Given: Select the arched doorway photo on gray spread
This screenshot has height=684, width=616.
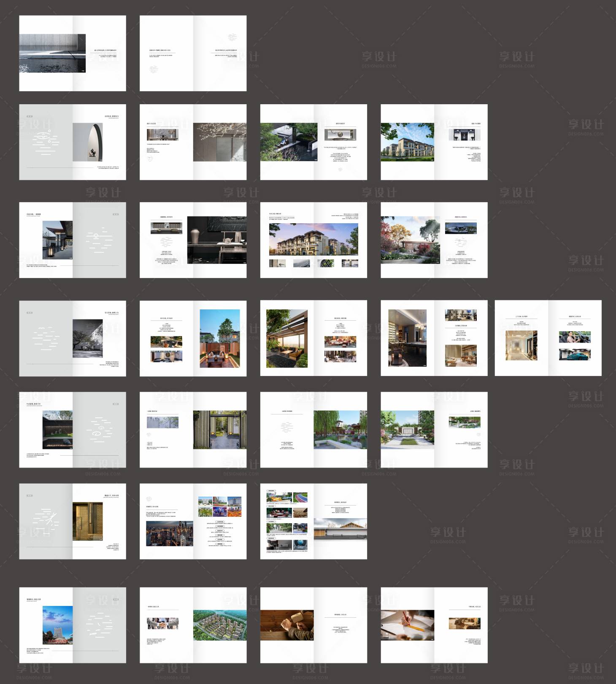Looking at the screenshot, I should click(87, 142).
